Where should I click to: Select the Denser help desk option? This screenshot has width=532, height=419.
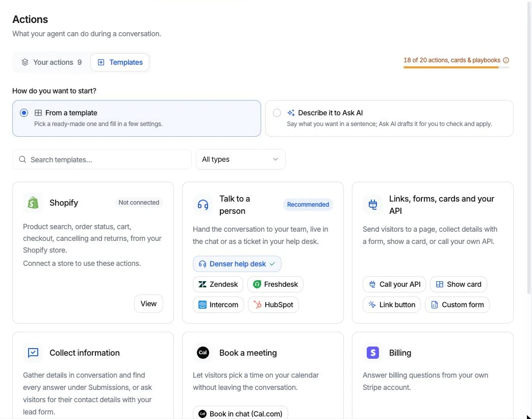coord(237,264)
